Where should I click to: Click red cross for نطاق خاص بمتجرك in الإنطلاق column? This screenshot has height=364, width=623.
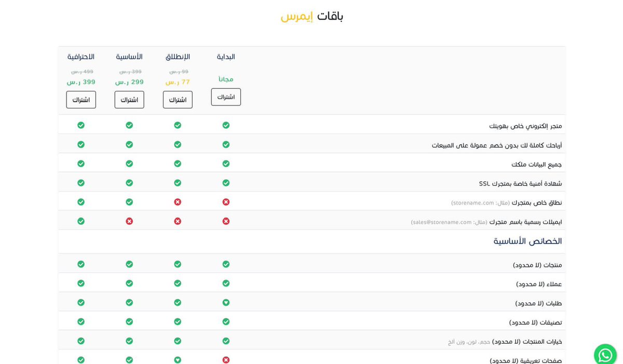click(x=178, y=202)
